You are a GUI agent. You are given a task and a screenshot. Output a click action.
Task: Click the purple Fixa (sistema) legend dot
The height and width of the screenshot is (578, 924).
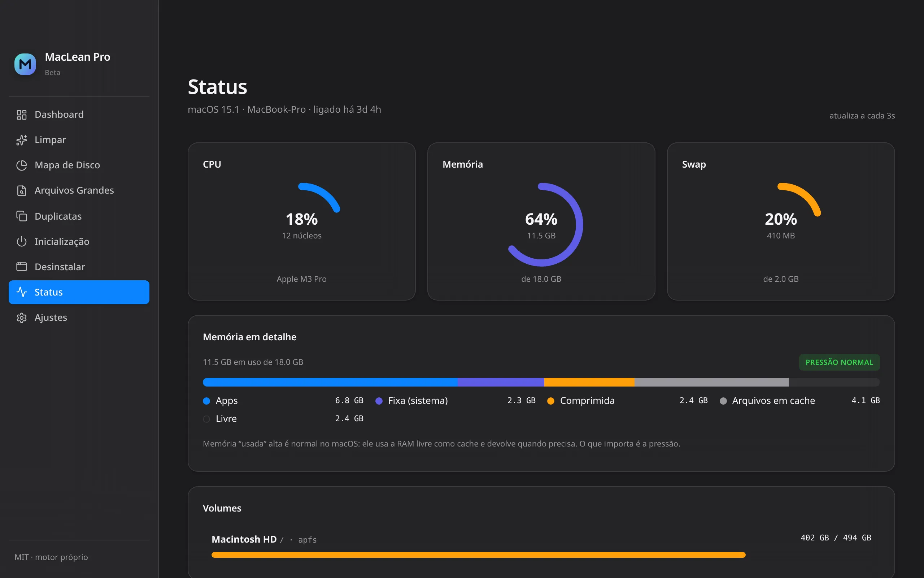[379, 401]
